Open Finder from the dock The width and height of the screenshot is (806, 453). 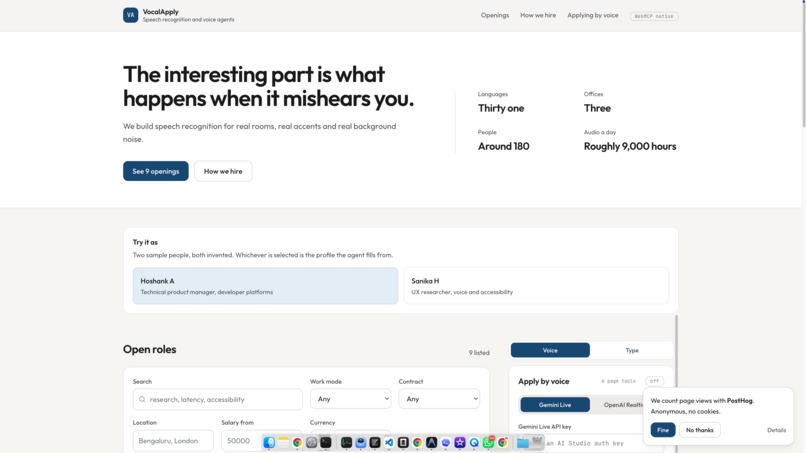pyautogui.click(x=269, y=442)
